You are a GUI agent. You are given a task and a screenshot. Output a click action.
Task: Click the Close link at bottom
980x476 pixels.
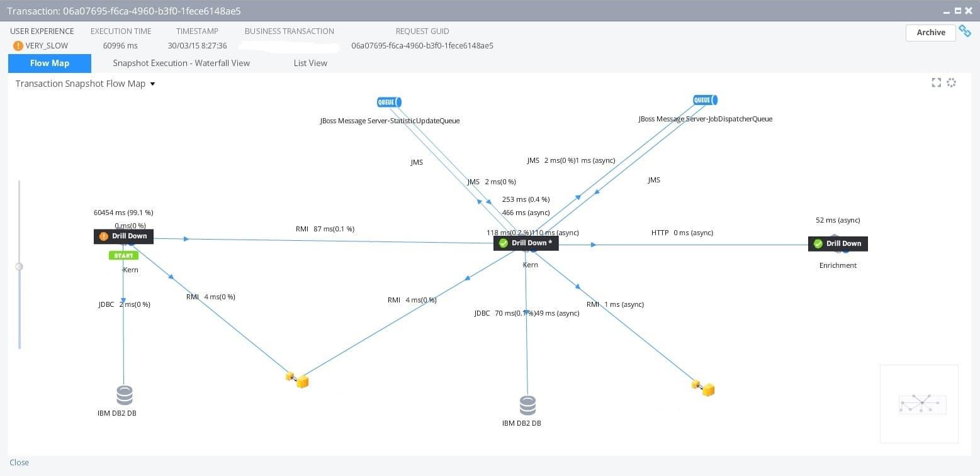pos(19,462)
